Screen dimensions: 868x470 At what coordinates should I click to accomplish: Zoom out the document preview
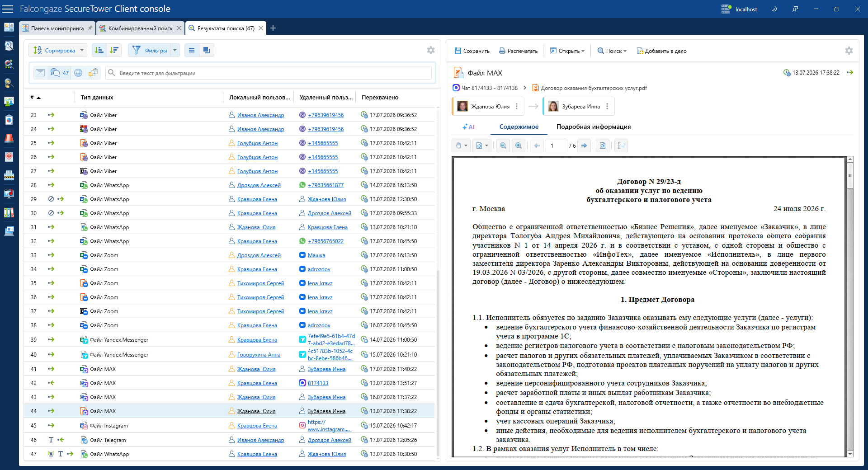[x=503, y=146]
